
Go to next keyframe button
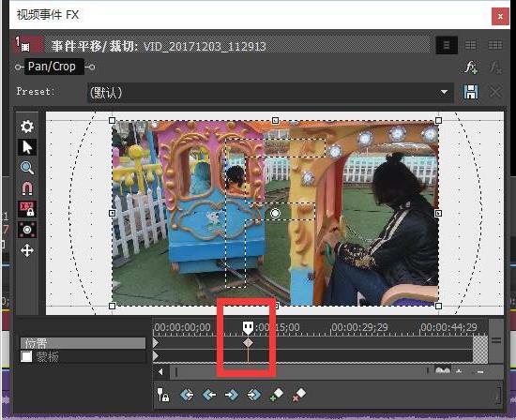click(232, 395)
